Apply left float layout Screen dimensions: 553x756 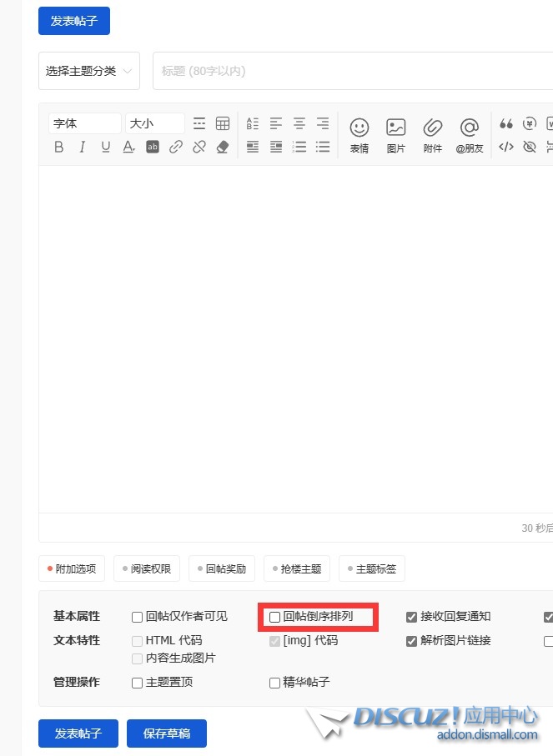(253, 147)
